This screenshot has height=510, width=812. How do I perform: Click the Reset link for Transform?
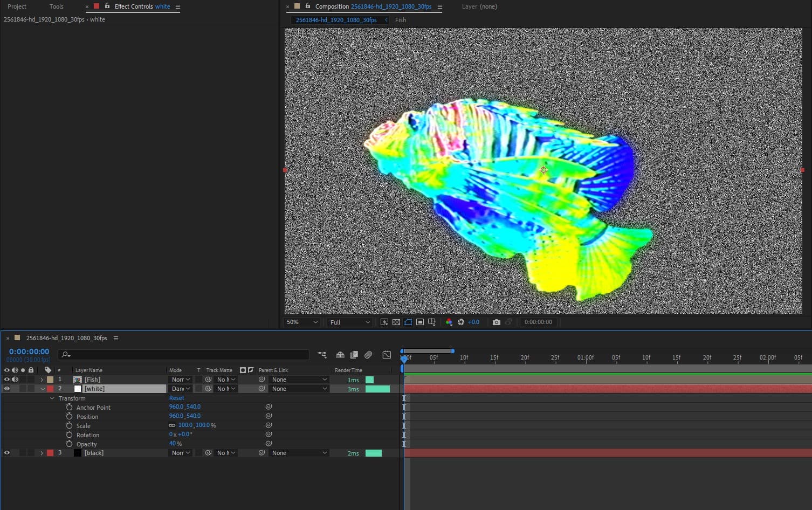coord(176,398)
